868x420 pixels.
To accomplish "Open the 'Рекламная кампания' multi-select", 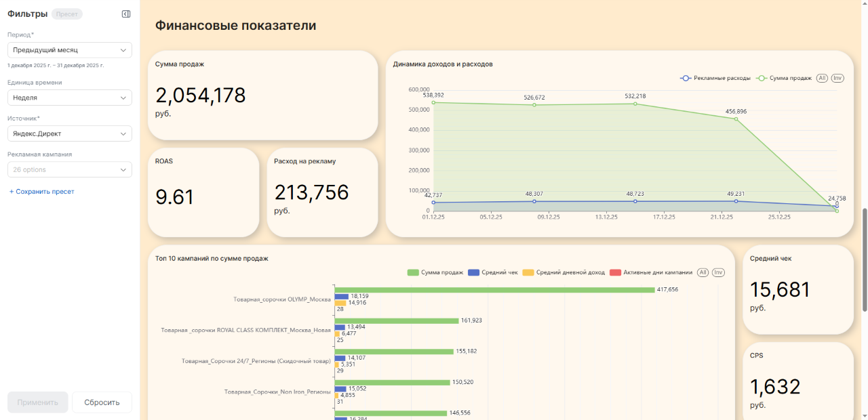I will point(69,169).
